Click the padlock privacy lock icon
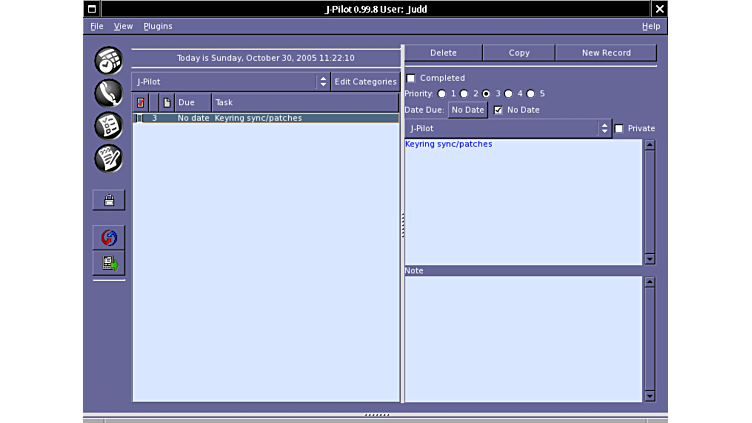 coord(108,200)
